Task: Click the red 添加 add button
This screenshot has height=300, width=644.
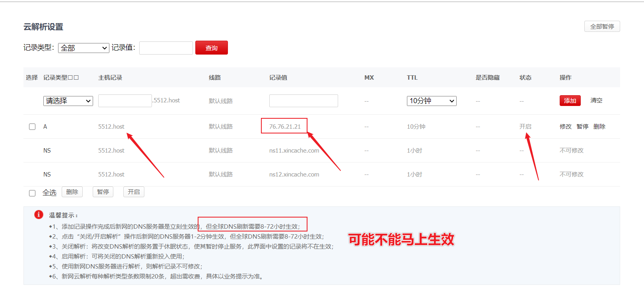Action: coord(570,101)
